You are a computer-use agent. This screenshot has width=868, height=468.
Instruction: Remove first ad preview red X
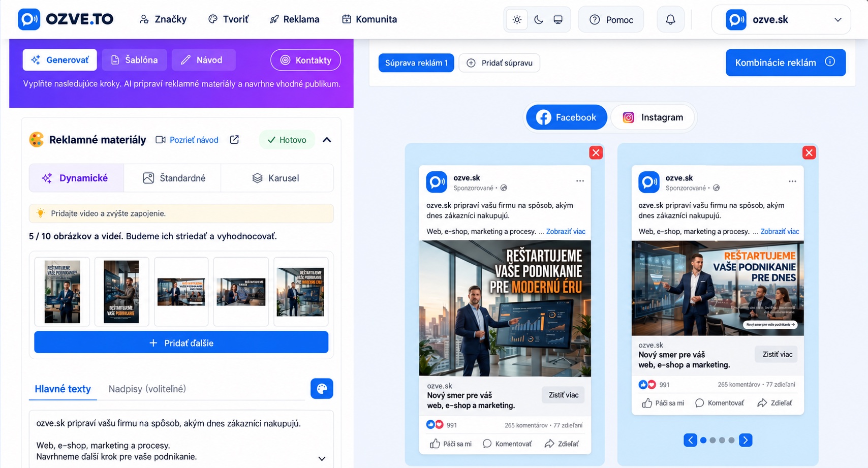[596, 152]
